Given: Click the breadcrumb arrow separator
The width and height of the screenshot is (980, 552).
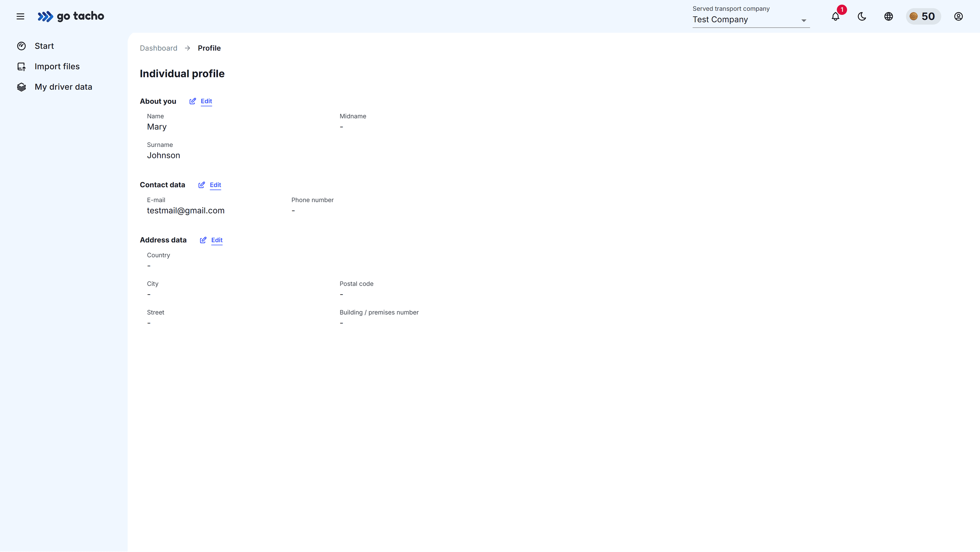Looking at the screenshot, I should coord(188,48).
